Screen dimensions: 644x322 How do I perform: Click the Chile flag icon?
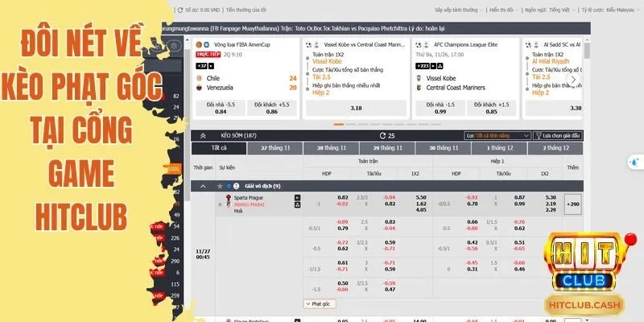pyautogui.click(x=199, y=78)
